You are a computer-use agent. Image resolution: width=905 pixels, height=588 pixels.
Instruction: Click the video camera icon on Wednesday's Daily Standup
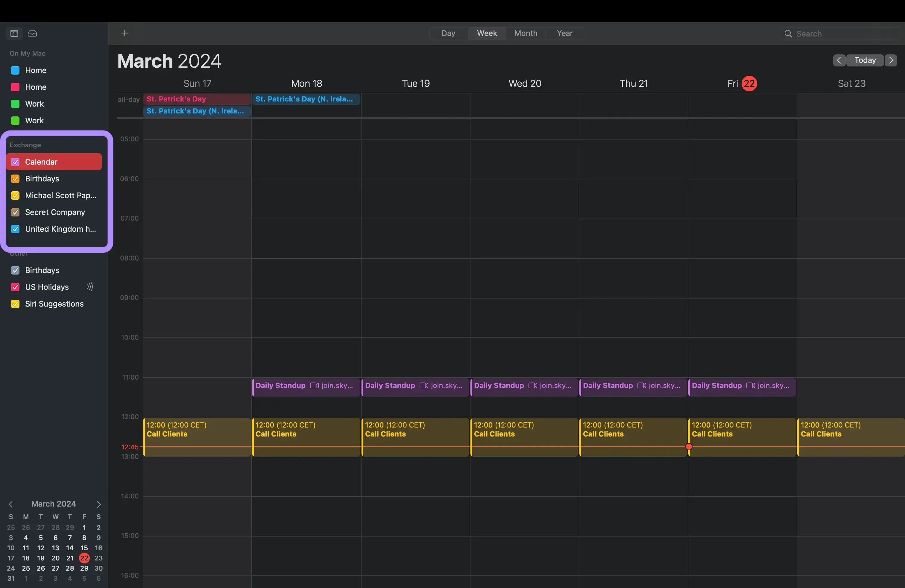[x=533, y=385]
